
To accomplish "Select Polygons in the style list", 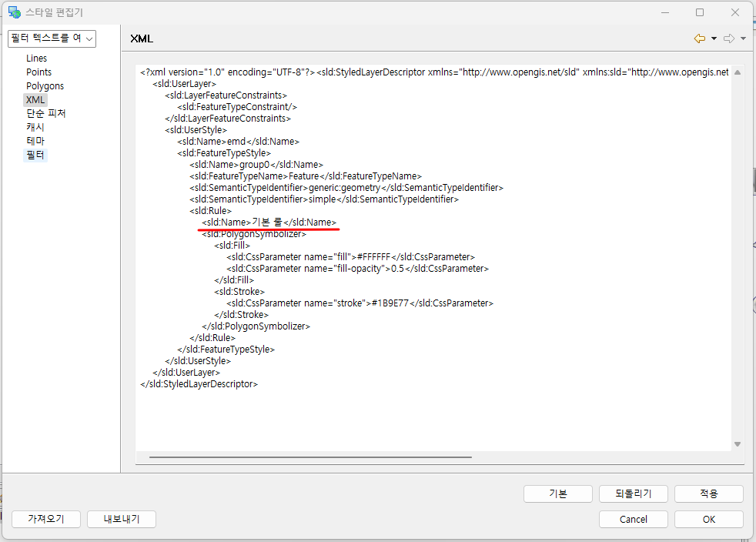I will [45, 86].
